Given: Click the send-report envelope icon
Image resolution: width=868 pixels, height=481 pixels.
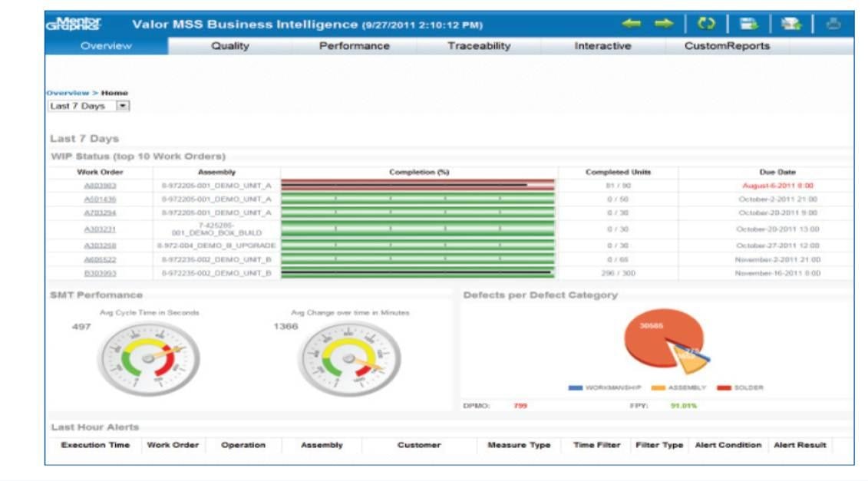Looking at the screenshot, I should 791,24.
